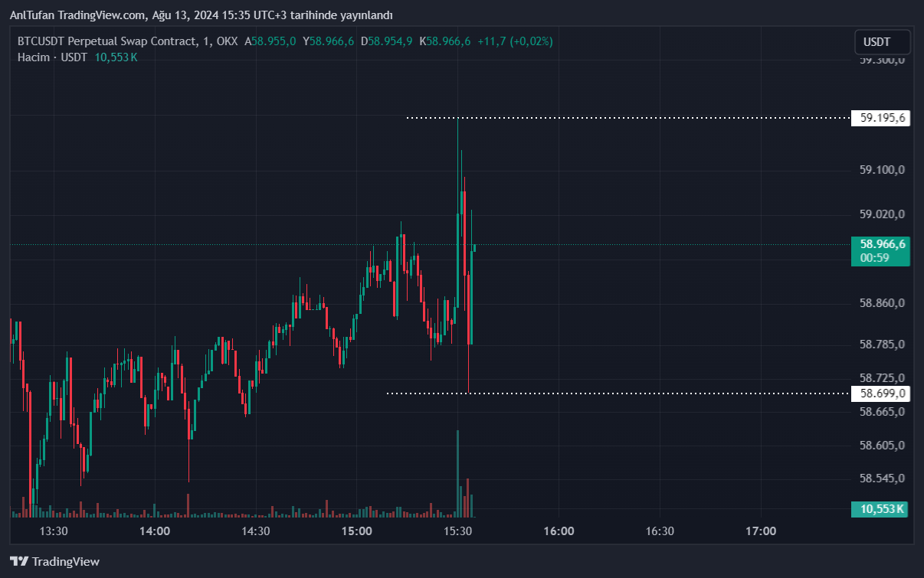Image resolution: width=924 pixels, height=578 pixels.
Task: Select the Hacim volume indicator label
Action: (x=33, y=57)
